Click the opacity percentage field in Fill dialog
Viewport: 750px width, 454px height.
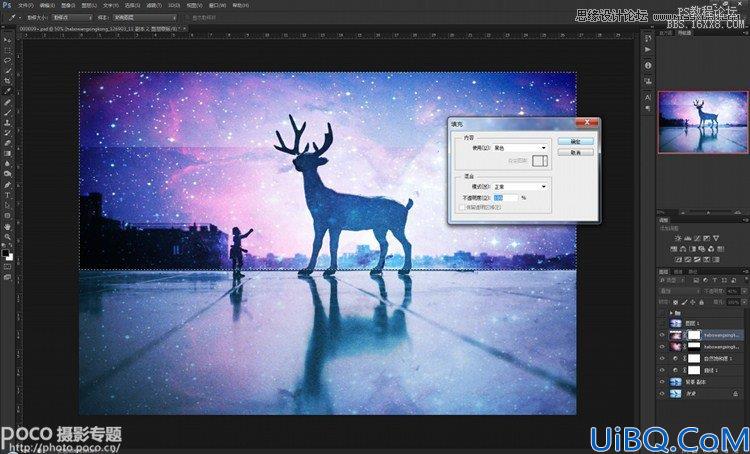coord(506,197)
